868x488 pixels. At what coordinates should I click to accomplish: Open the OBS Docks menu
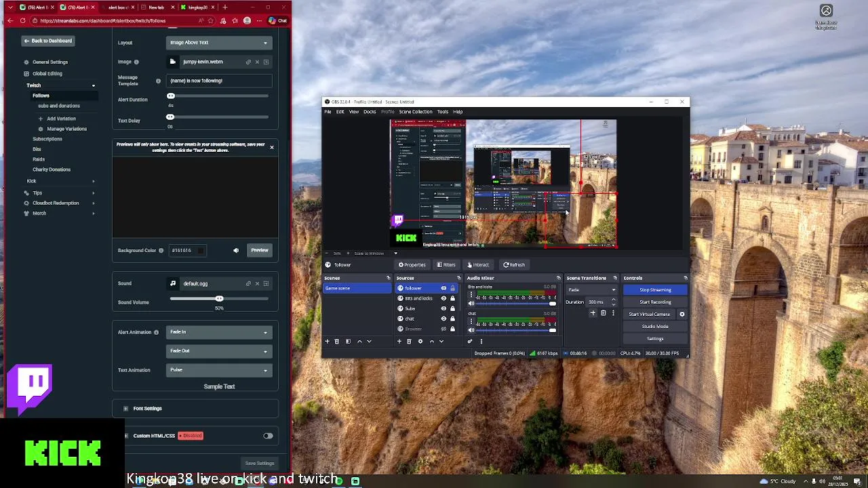[x=370, y=112]
